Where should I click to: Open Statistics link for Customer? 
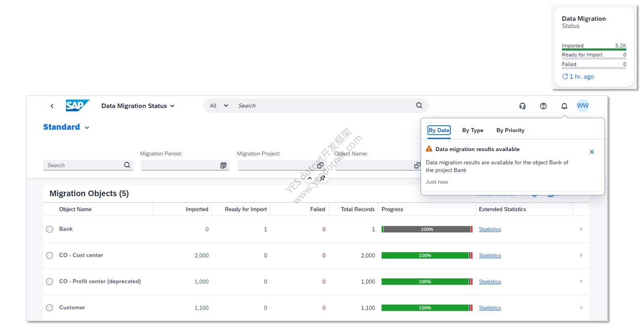click(x=490, y=308)
